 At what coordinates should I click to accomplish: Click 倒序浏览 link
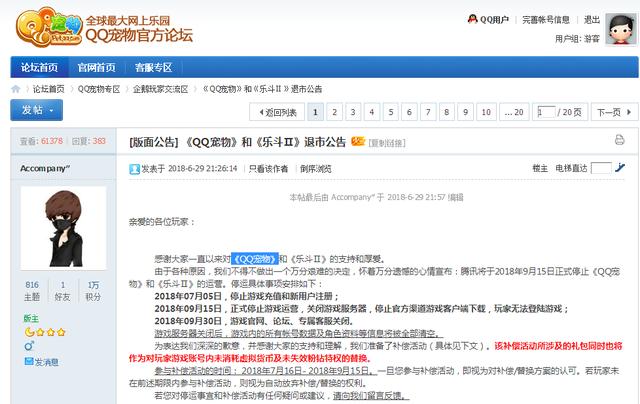[x=316, y=169]
